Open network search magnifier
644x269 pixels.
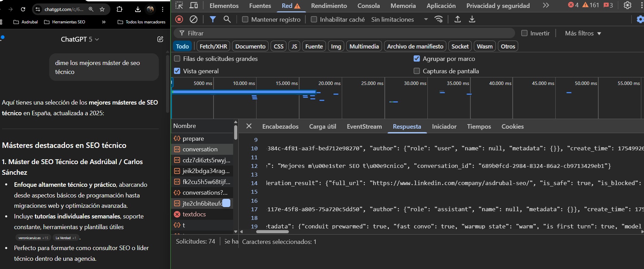click(x=227, y=19)
